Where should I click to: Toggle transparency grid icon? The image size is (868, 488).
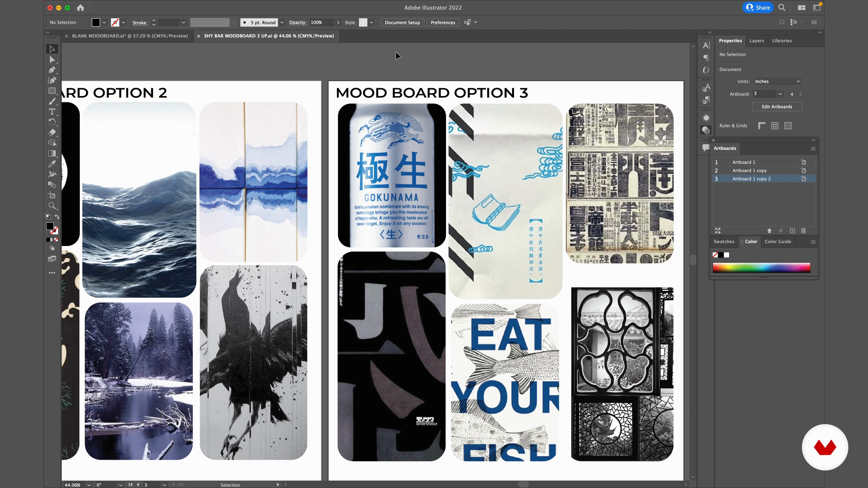788,126
